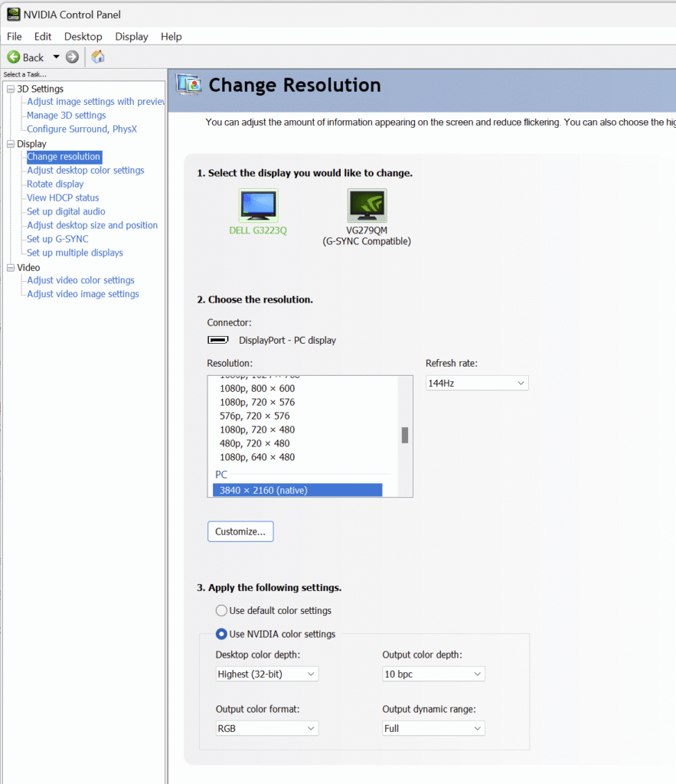Select the VG279QM G-SYNC monitor icon
676x784 pixels.
[x=367, y=205]
